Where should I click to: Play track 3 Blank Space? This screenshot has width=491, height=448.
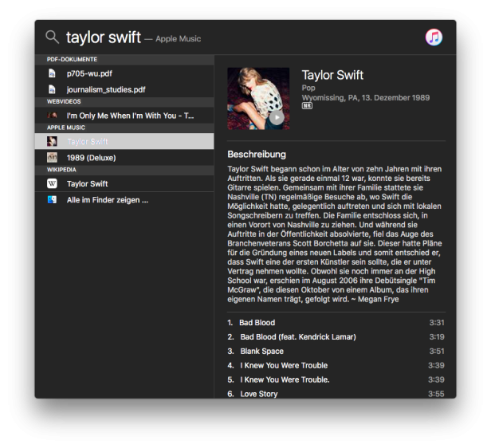(336, 352)
